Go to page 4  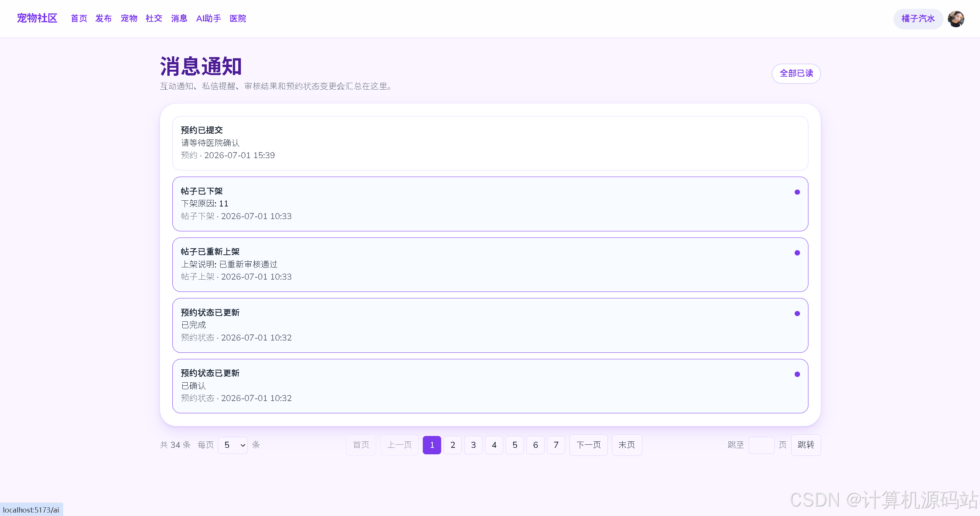tap(494, 445)
